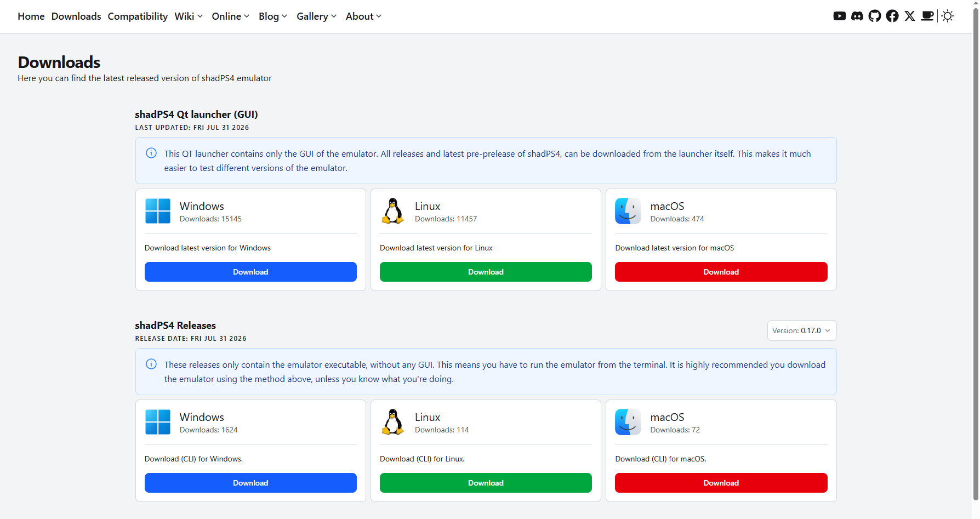Download the Qt launcher for Windows
Screen dimensions: 980x519
(x=250, y=272)
